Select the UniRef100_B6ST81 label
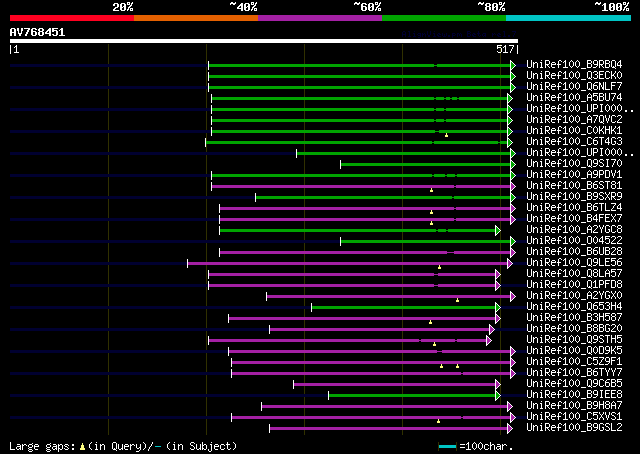This screenshot has height=454, width=640. (574, 186)
